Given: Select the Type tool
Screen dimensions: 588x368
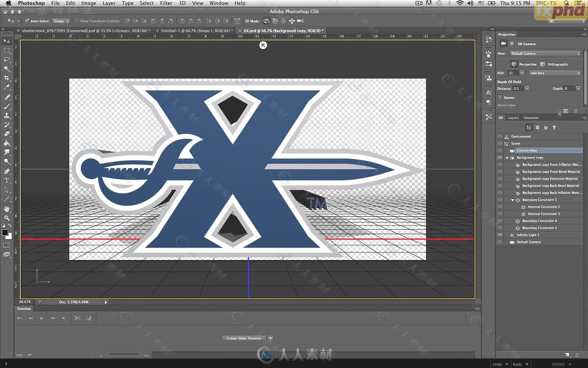Looking at the screenshot, I should (x=7, y=181).
